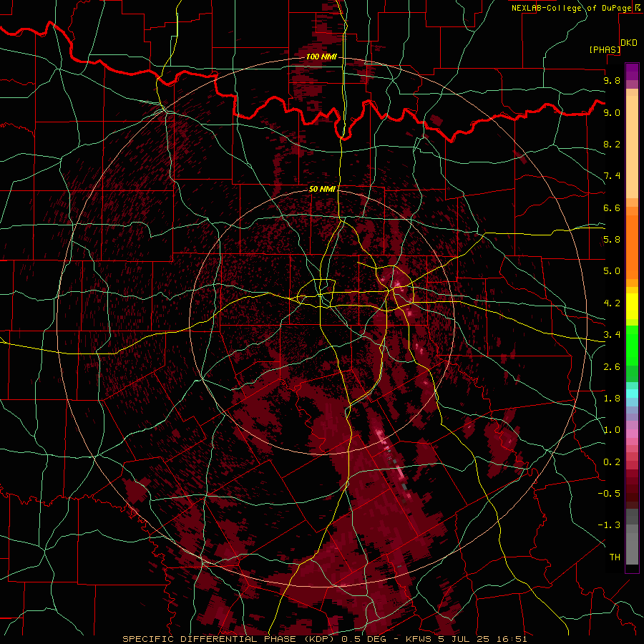Click the -0.5 value on the scale

(x=609, y=494)
